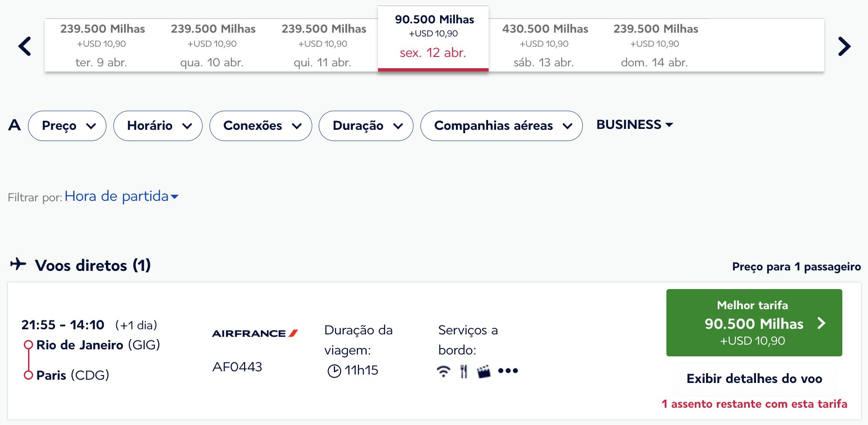Open the Horário filter dropdown
Screen dimensions: 868x425
tap(158, 126)
